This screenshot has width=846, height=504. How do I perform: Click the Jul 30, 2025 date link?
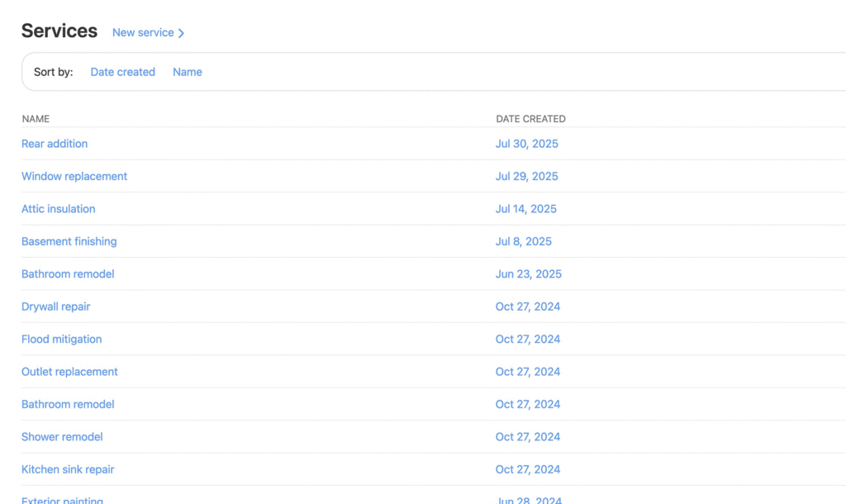[x=526, y=144]
